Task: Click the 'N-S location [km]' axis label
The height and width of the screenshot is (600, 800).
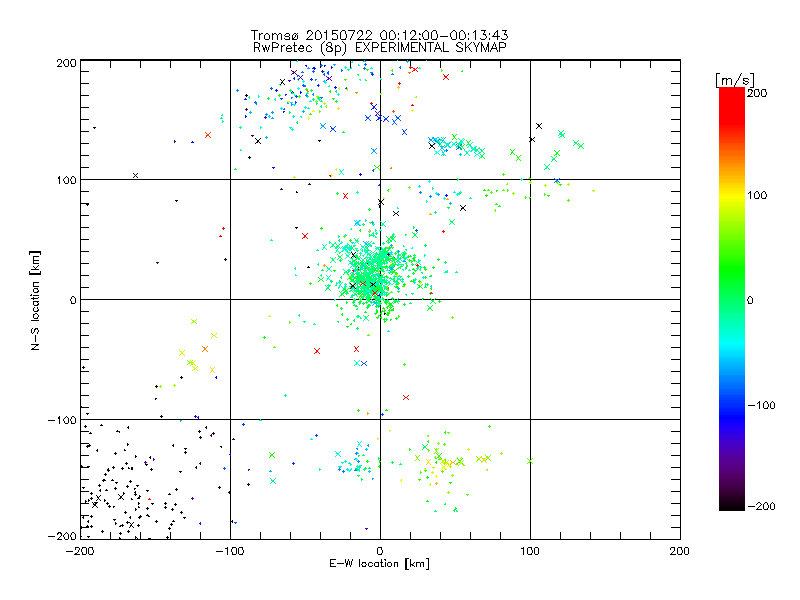Action: click(x=35, y=301)
